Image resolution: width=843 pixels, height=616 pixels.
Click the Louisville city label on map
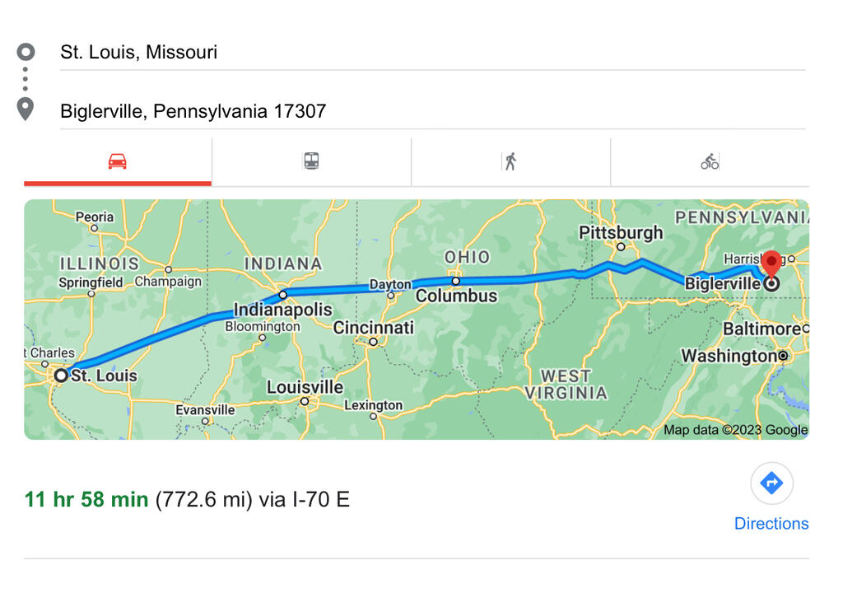click(x=305, y=387)
